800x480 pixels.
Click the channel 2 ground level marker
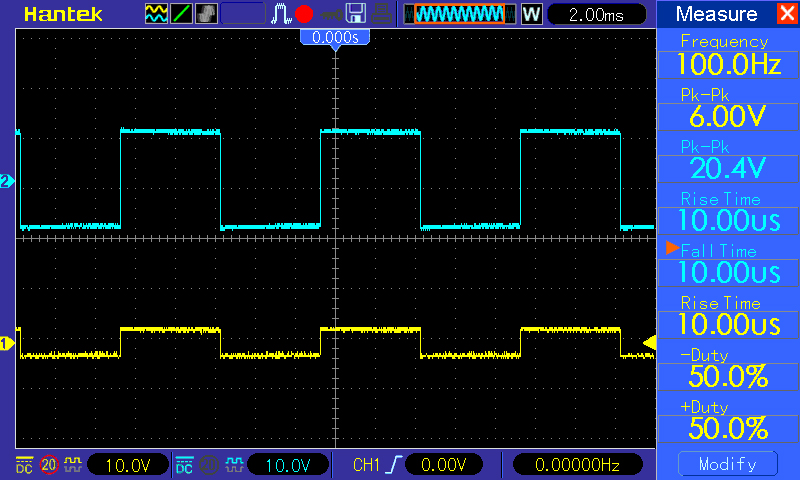[x=7, y=181]
